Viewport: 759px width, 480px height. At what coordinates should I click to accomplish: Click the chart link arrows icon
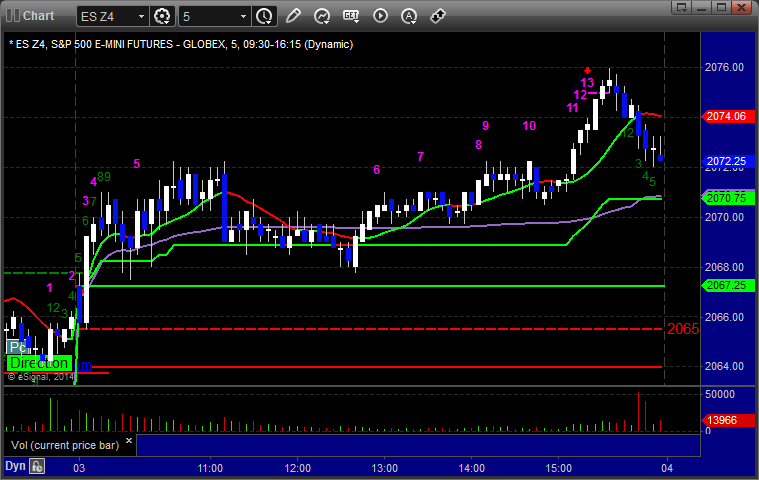pos(438,16)
